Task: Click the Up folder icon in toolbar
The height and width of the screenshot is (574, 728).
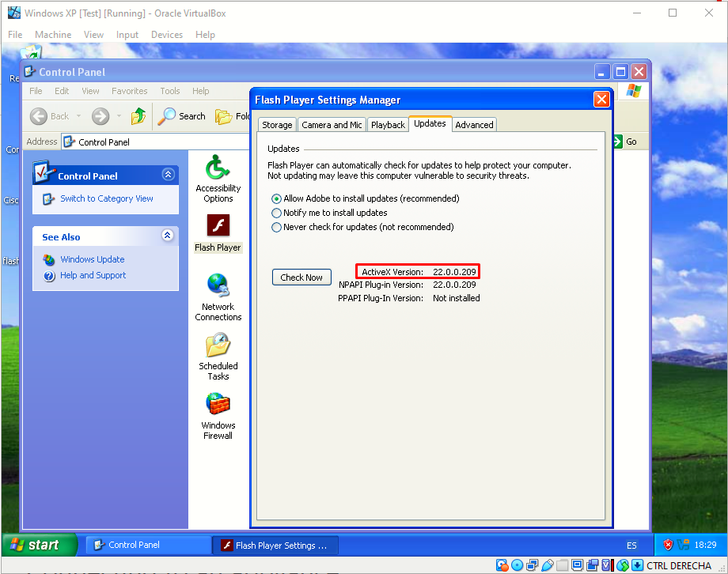Action: [x=138, y=116]
